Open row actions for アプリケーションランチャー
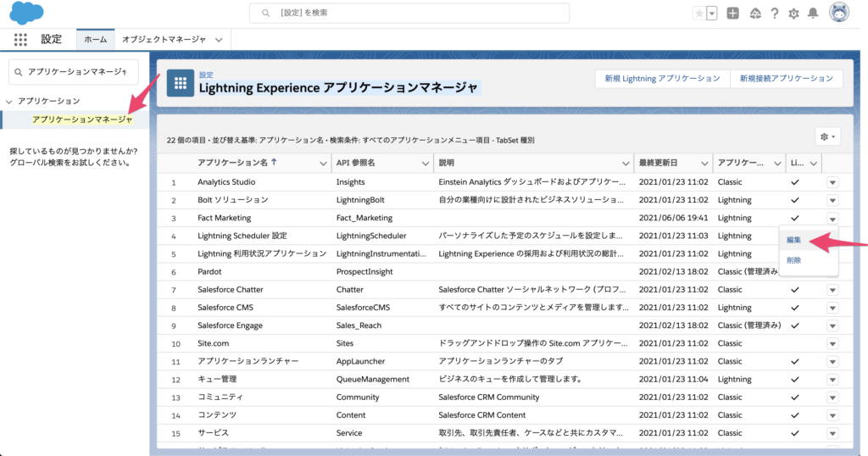 832,361
